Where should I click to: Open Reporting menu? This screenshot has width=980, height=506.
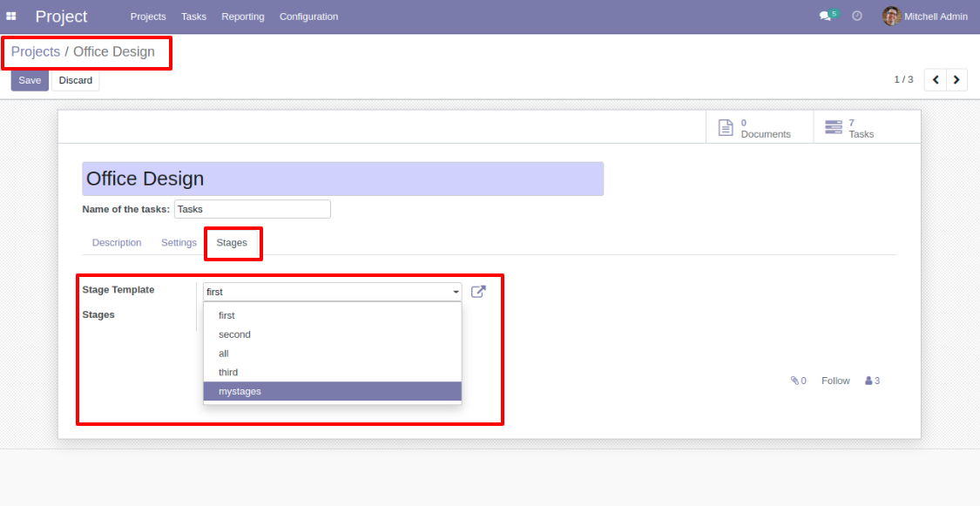tap(242, 17)
